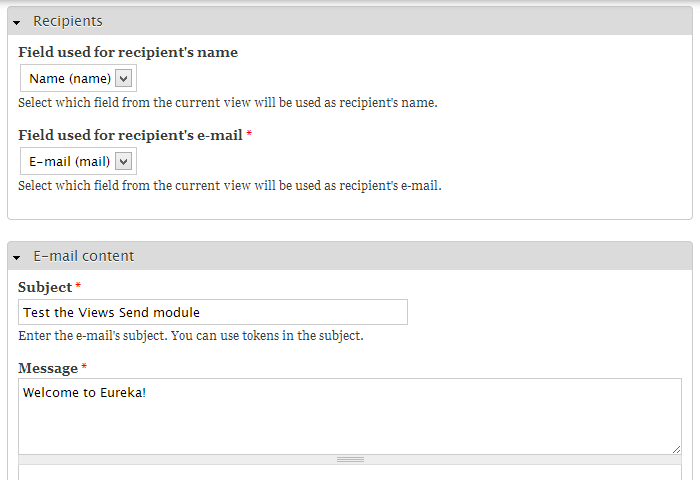Image resolution: width=700 pixels, height=480 pixels.
Task: Open the E-mail (mail) select box
Action: (x=69, y=161)
